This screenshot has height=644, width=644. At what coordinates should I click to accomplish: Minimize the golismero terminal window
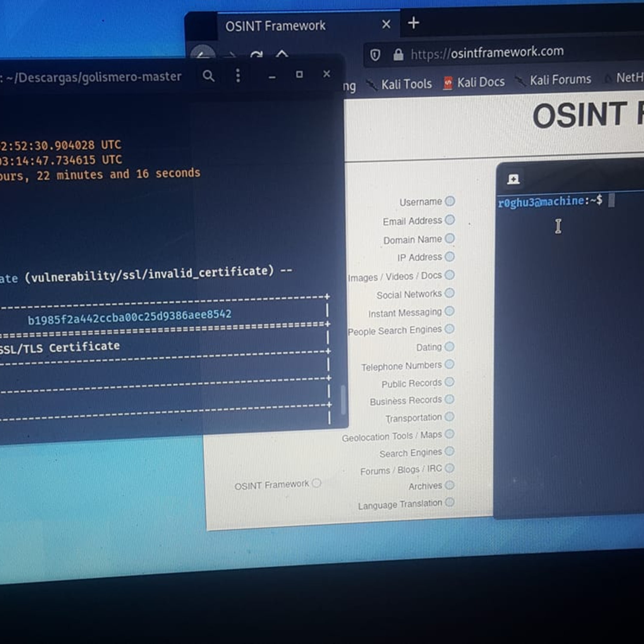[x=272, y=77]
